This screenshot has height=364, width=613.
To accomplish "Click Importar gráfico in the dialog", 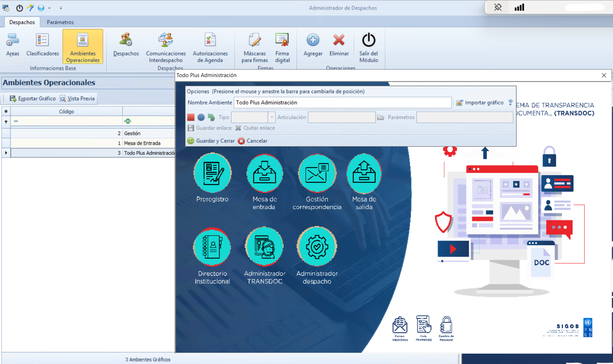I will [x=480, y=102].
